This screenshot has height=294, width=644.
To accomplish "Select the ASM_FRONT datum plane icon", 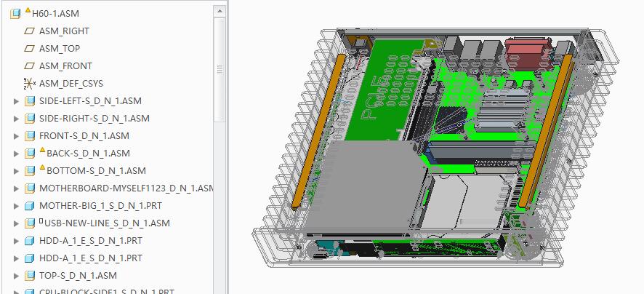I will tap(30, 66).
